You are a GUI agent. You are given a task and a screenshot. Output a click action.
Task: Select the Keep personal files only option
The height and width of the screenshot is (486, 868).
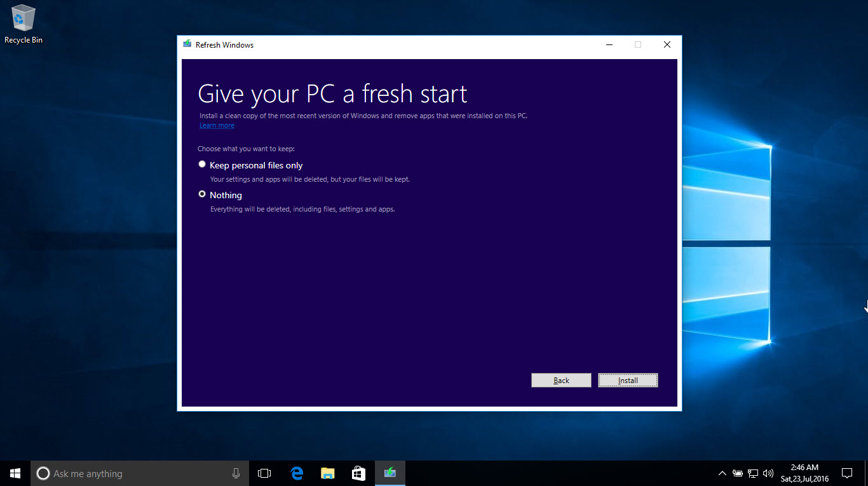point(202,164)
